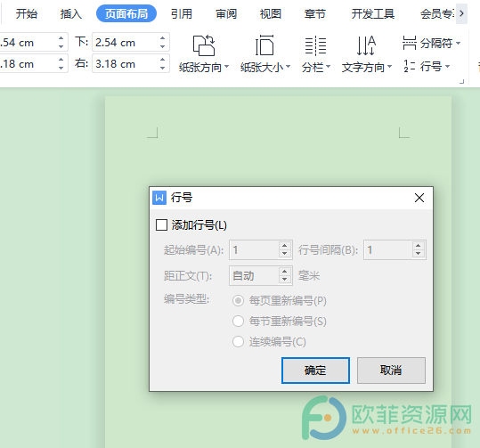Viewport: 480px width, 448px height.
Task: Enable the 添加行号(L) checkbox
Action: pyautogui.click(x=162, y=224)
